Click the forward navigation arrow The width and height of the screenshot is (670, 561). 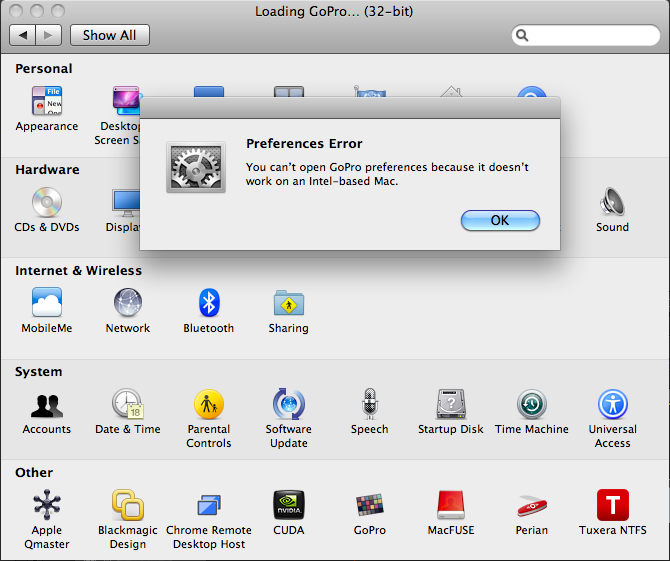[x=49, y=35]
